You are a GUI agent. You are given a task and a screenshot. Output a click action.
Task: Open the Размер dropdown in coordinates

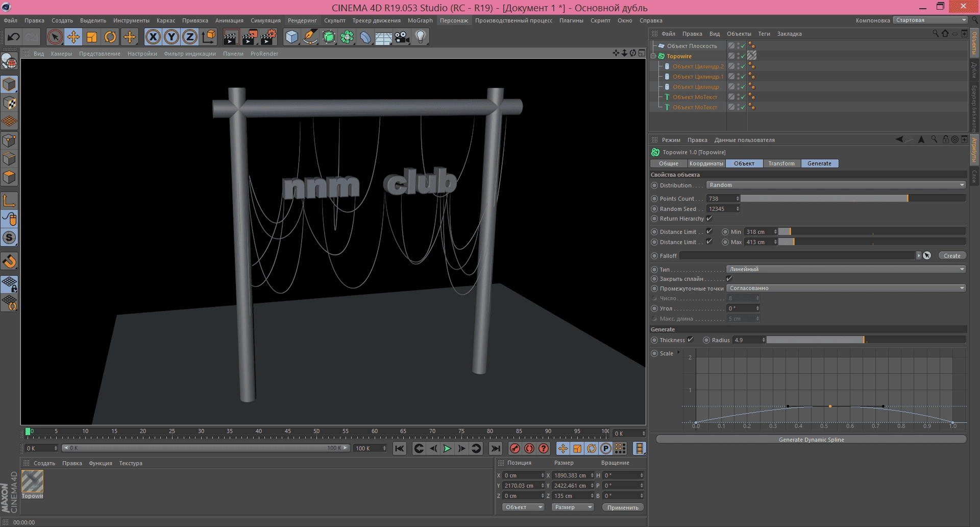click(x=573, y=507)
